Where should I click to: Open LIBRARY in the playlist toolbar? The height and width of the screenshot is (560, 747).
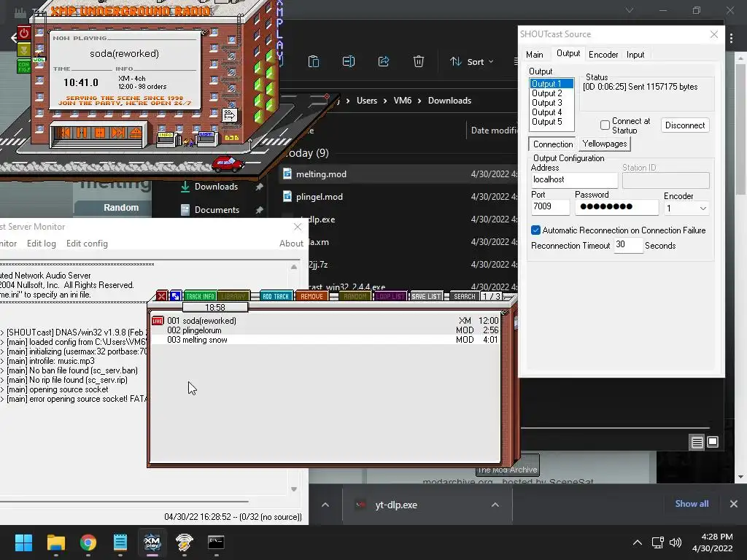point(233,296)
